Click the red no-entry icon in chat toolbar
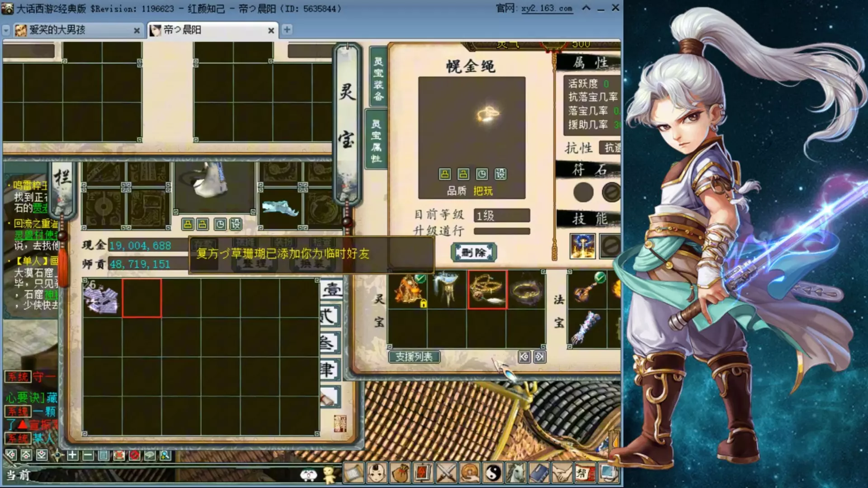Screen dimensions: 868x488 coord(134,455)
